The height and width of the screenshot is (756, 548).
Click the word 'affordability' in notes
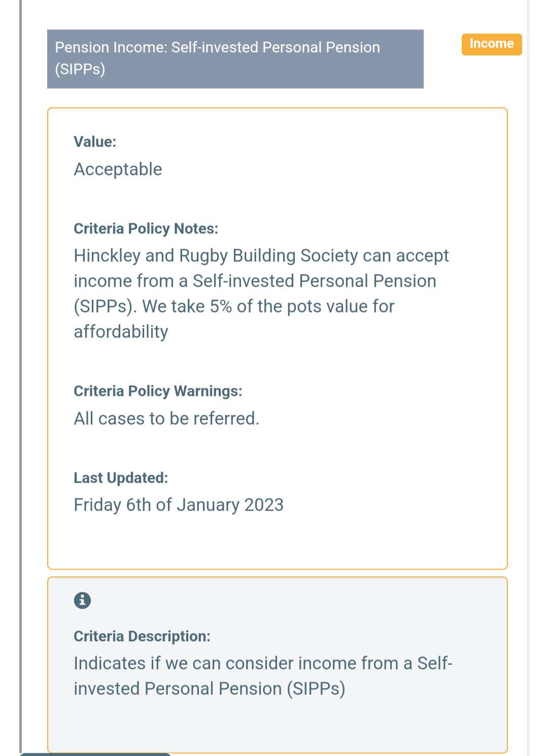click(121, 332)
